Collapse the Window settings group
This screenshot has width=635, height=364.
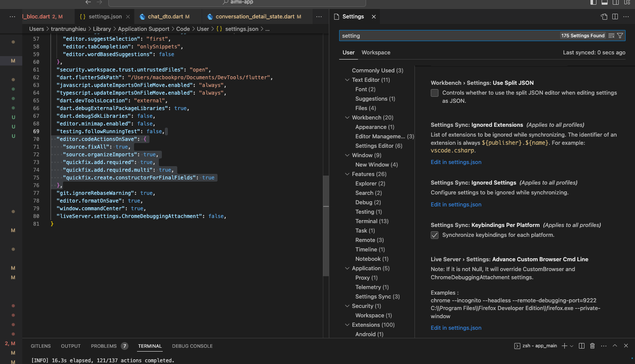point(347,155)
